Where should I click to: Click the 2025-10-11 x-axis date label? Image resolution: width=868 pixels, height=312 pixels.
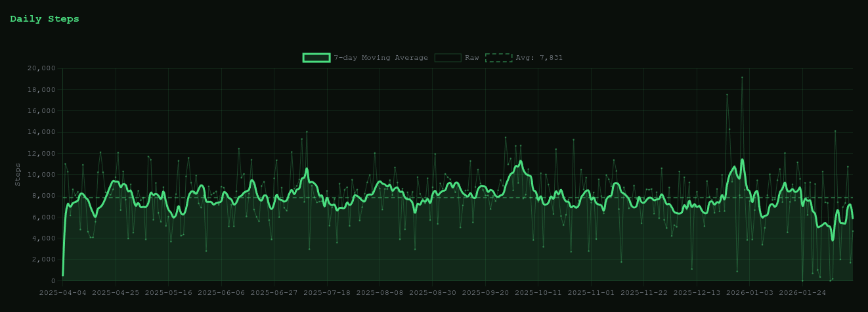[538, 293]
